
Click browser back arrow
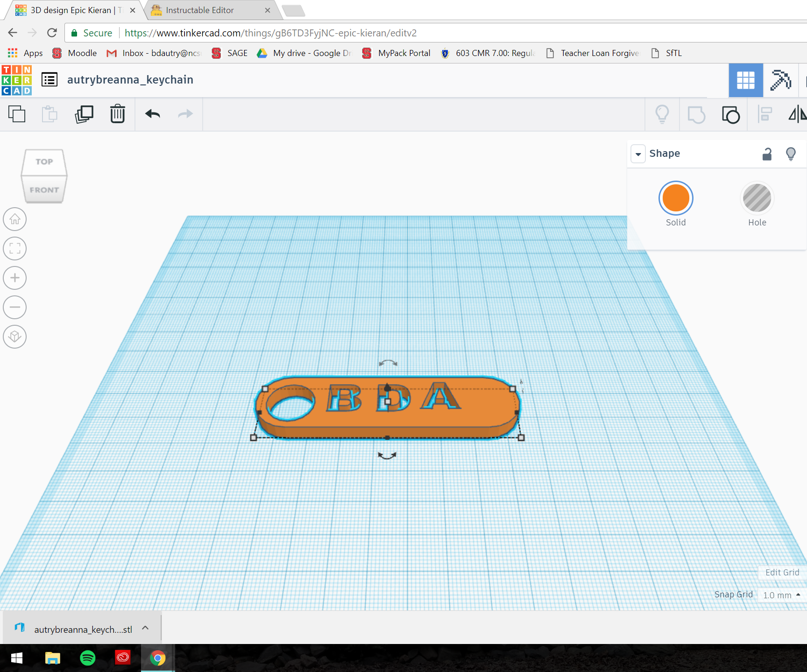(x=13, y=33)
